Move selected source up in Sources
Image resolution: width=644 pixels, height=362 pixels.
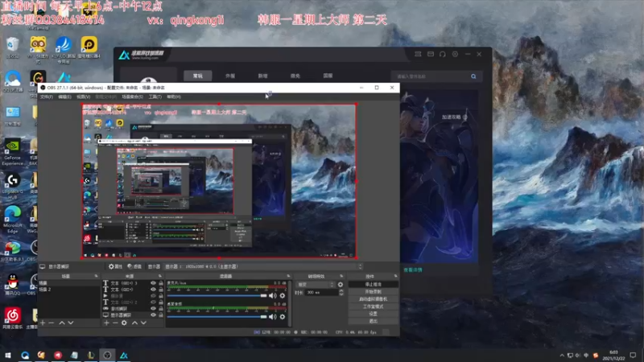(134, 323)
